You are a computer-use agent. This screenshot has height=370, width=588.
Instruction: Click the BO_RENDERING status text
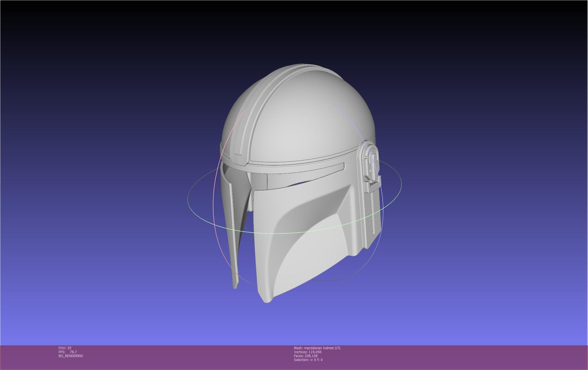coord(71,356)
